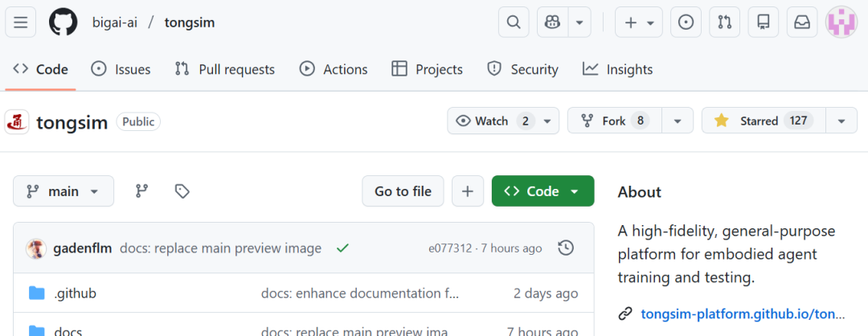Expand the star lists dropdown arrow
Viewport: 868px width, 336px height.
point(841,121)
